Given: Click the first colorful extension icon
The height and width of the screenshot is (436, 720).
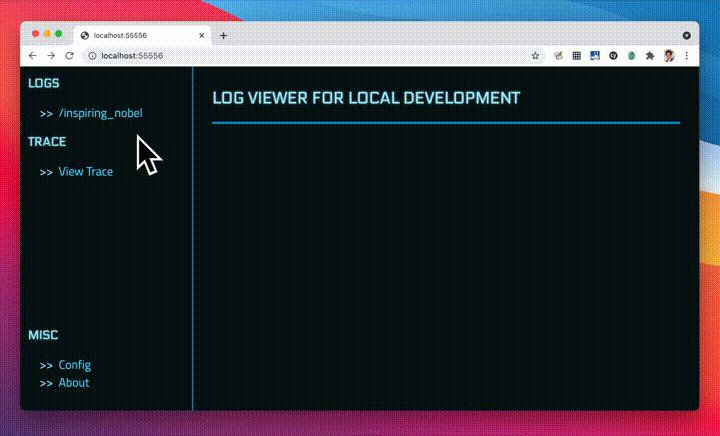Looking at the screenshot, I should 558,56.
